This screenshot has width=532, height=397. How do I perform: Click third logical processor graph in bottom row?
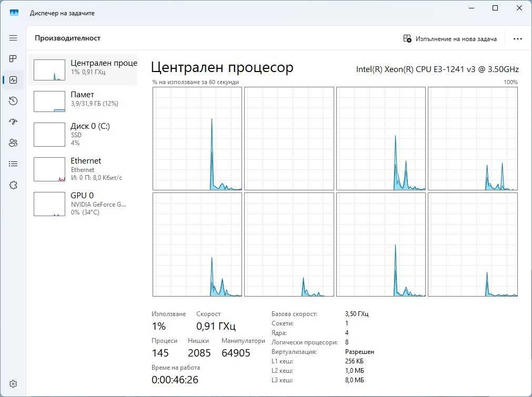coord(380,245)
